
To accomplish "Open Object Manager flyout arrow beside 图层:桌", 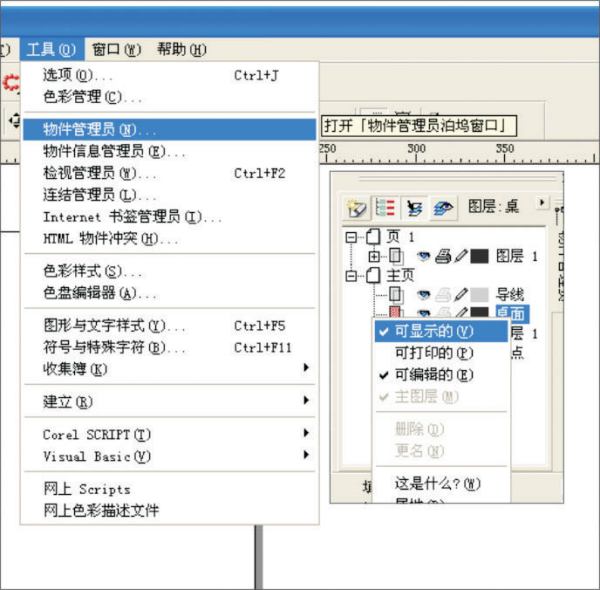I will [x=541, y=202].
